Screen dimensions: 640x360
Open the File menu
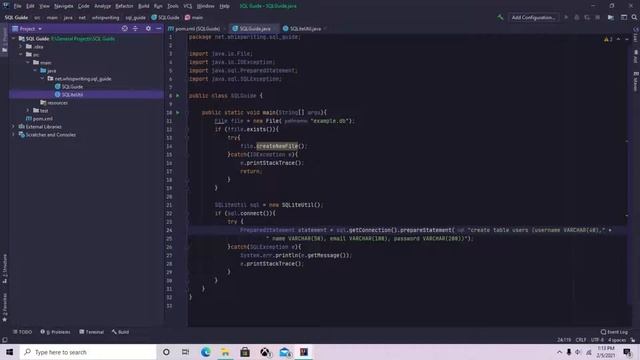18,6
